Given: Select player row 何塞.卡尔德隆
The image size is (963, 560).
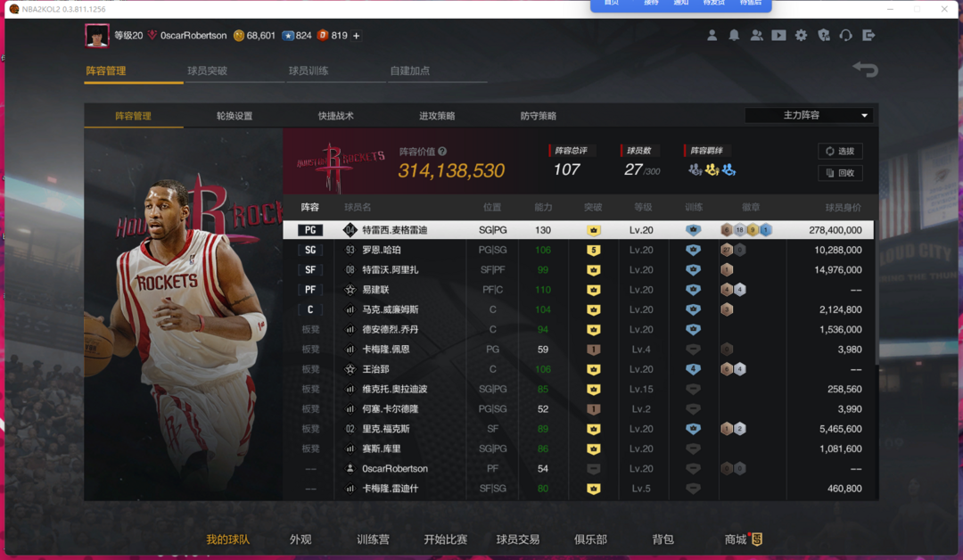Looking at the screenshot, I should pos(578,409).
